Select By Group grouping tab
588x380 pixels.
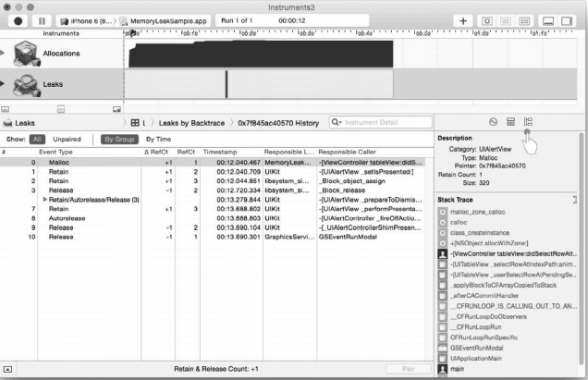tap(119, 138)
